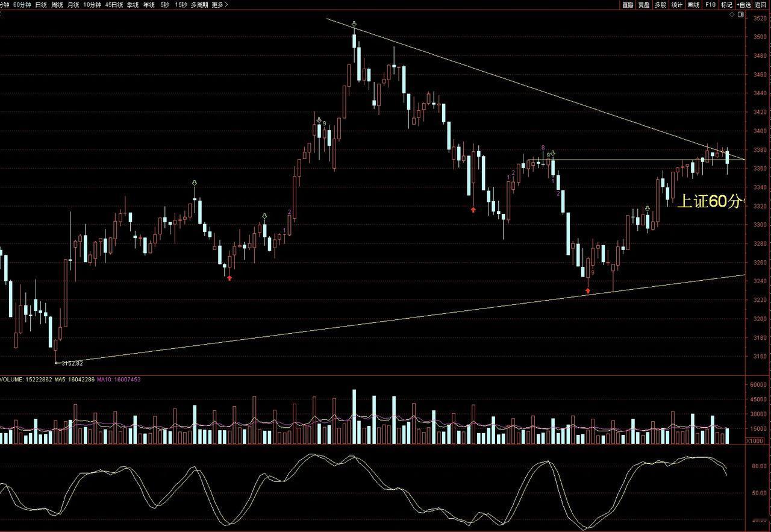Click the diamond icon near price axis
The image size is (771, 532).
pyautogui.click(x=732, y=14)
